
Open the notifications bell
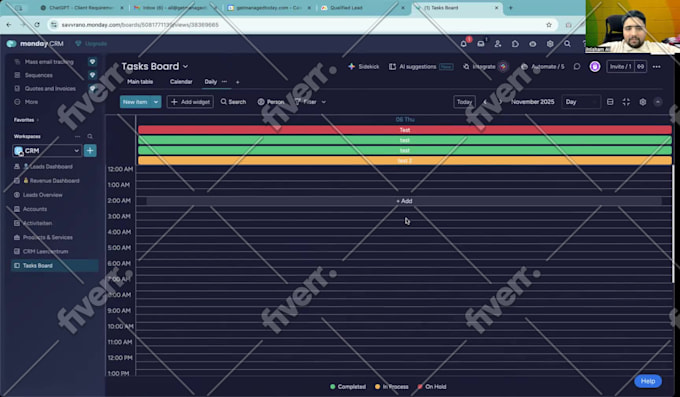tap(464, 44)
